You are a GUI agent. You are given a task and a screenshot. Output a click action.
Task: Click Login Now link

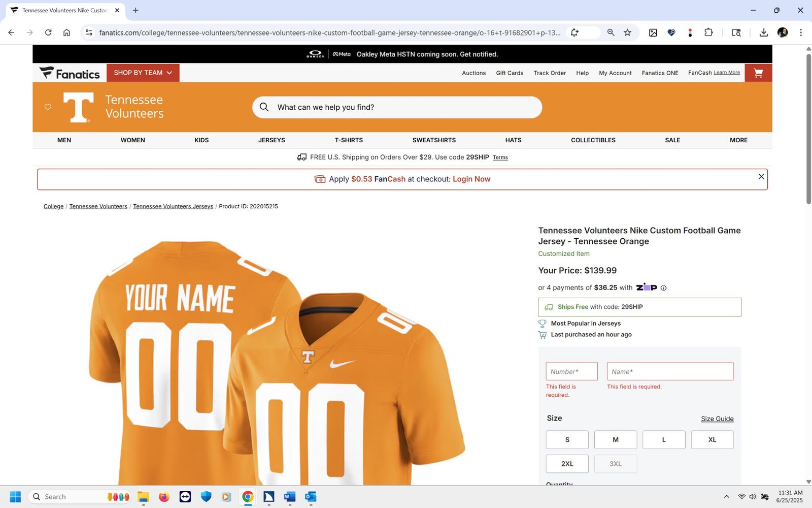[471, 179]
